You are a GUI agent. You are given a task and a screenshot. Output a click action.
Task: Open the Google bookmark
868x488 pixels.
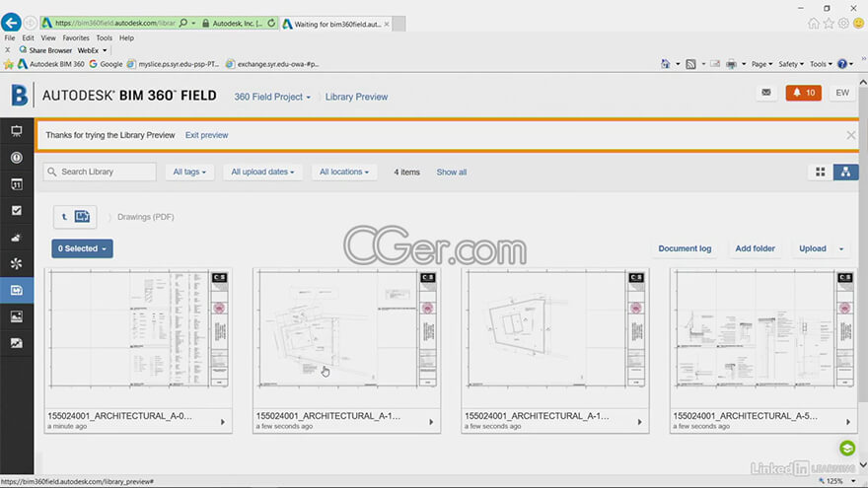click(106, 64)
